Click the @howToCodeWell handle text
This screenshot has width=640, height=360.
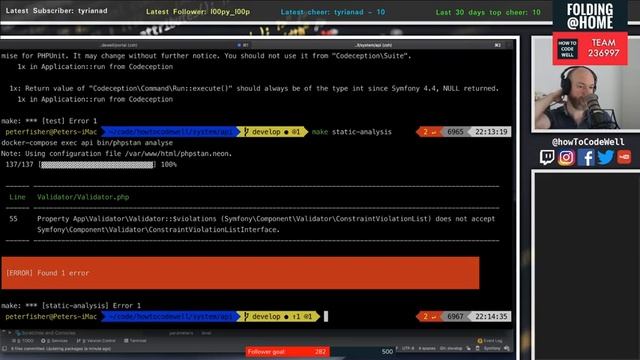pos(588,142)
